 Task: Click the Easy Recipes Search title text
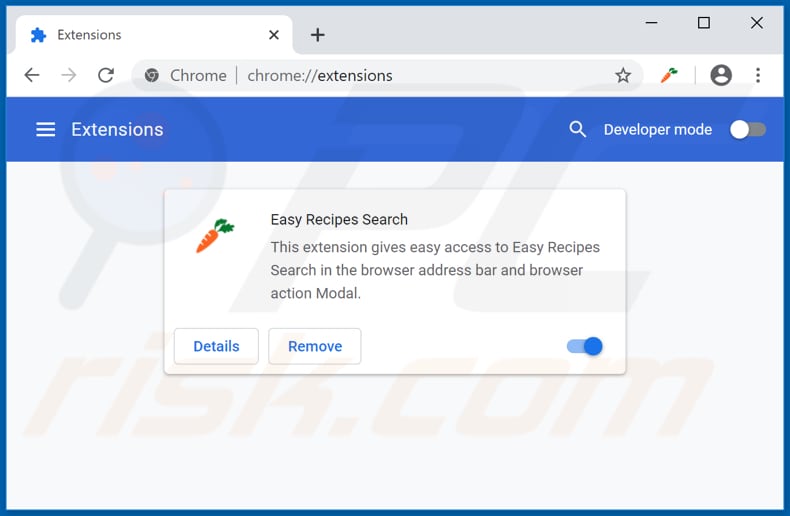point(339,219)
